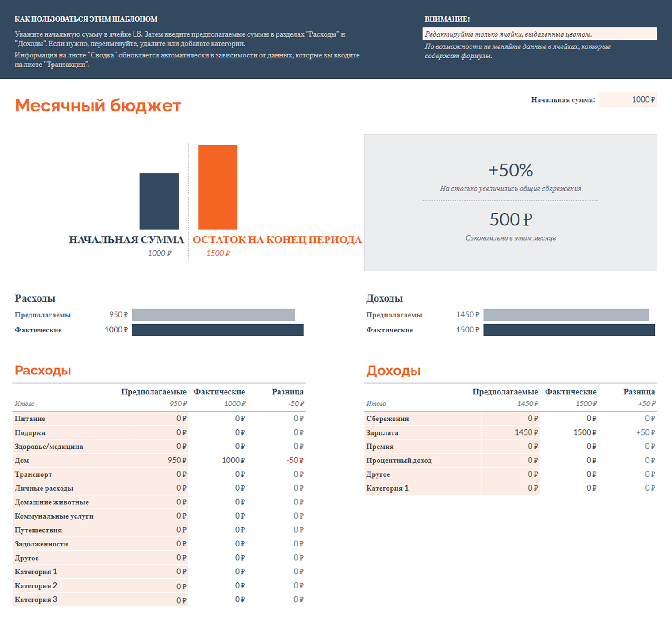Click the +50% savings increase value
The image size is (672, 619).
511,170
